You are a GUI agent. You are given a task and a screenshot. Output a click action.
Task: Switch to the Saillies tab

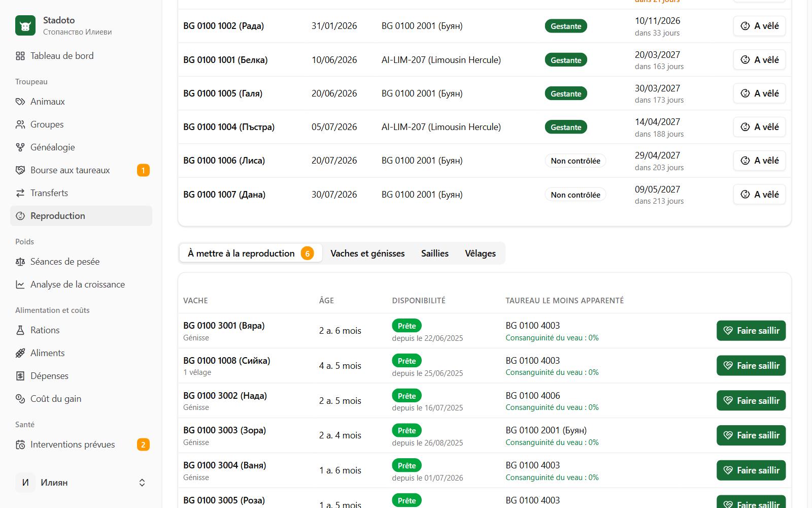tap(435, 253)
